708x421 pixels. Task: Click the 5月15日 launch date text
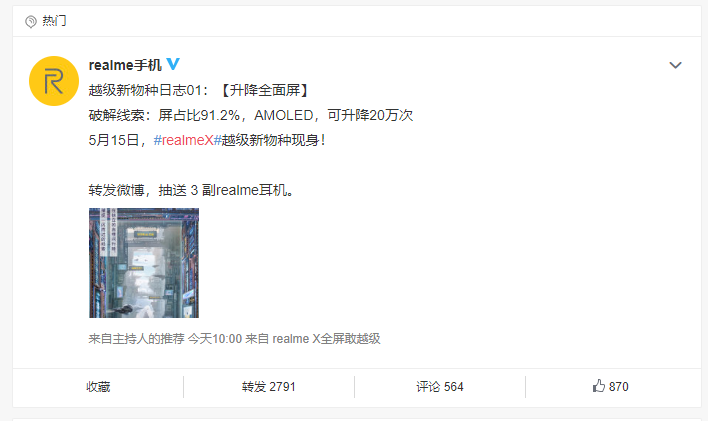[x=113, y=140]
